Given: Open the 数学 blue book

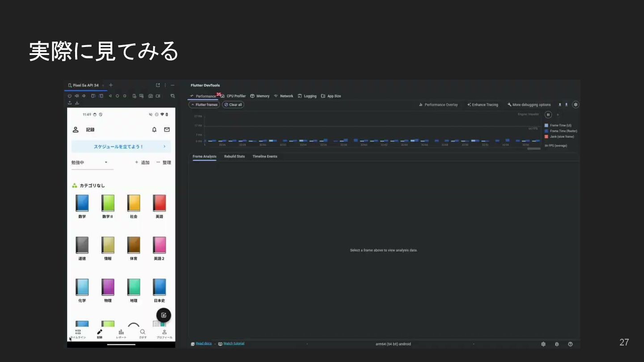Looking at the screenshot, I should point(82,203).
